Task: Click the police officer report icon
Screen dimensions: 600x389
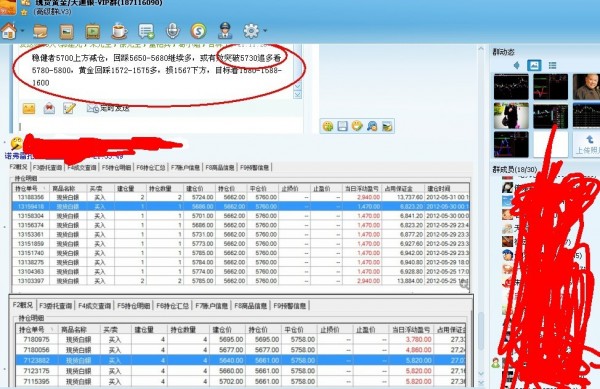Action: tap(225, 31)
